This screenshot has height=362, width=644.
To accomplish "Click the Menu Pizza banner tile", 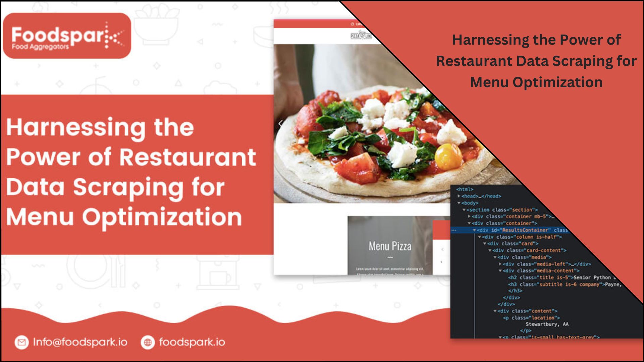I will click(x=389, y=246).
